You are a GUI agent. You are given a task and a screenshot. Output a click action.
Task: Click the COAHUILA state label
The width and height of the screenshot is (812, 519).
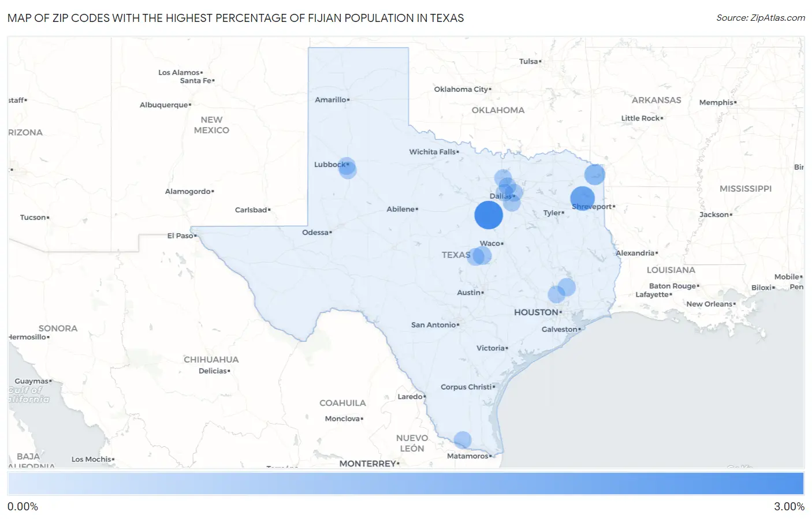click(342, 403)
